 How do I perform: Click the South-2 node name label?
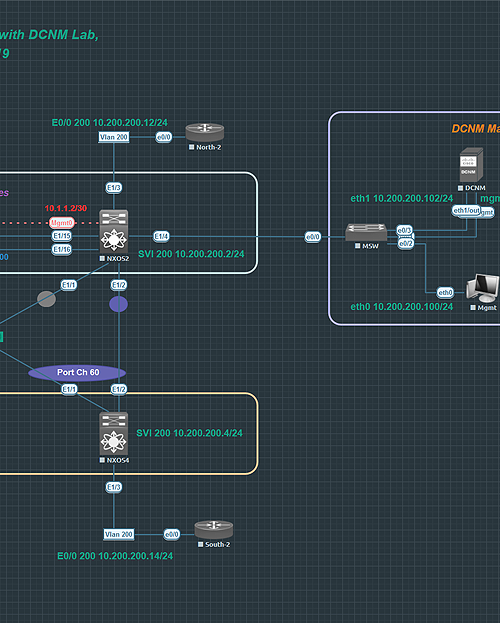217,545
